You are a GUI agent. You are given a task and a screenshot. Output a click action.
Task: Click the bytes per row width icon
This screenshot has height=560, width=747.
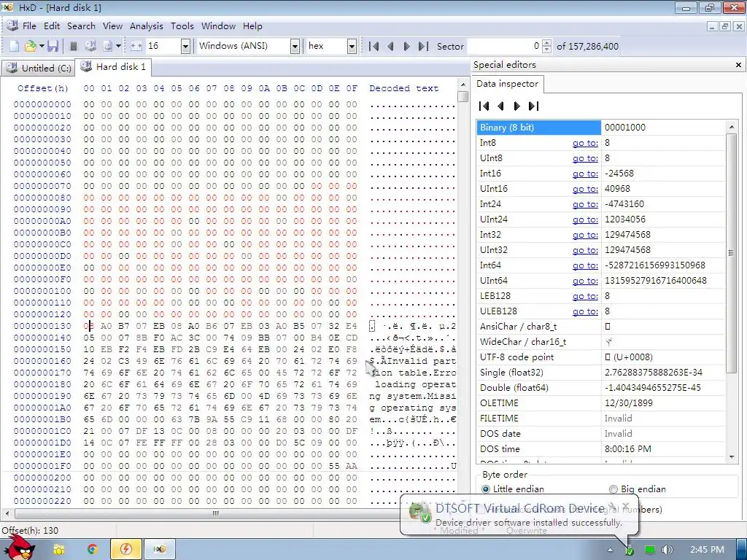pyautogui.click(x=136, y=46)
